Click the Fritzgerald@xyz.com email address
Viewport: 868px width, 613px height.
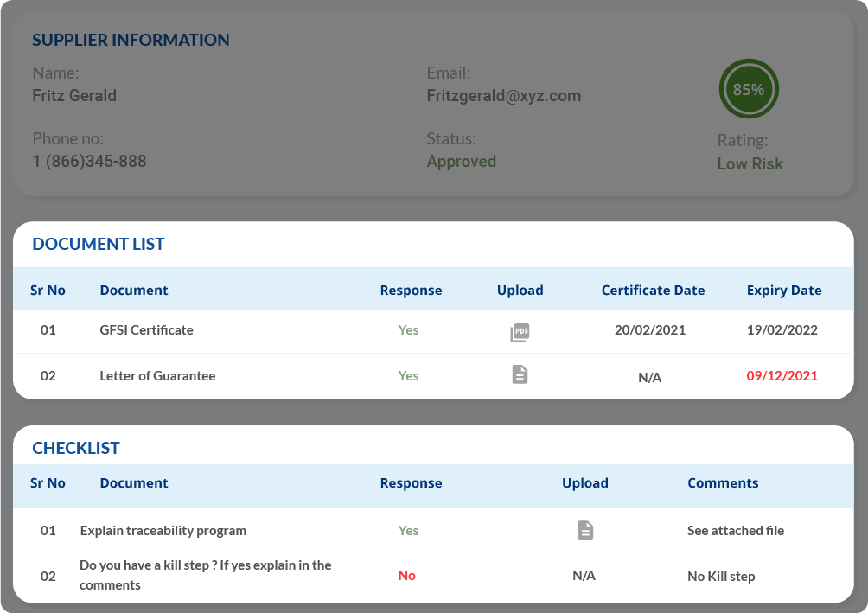(503, 96)
